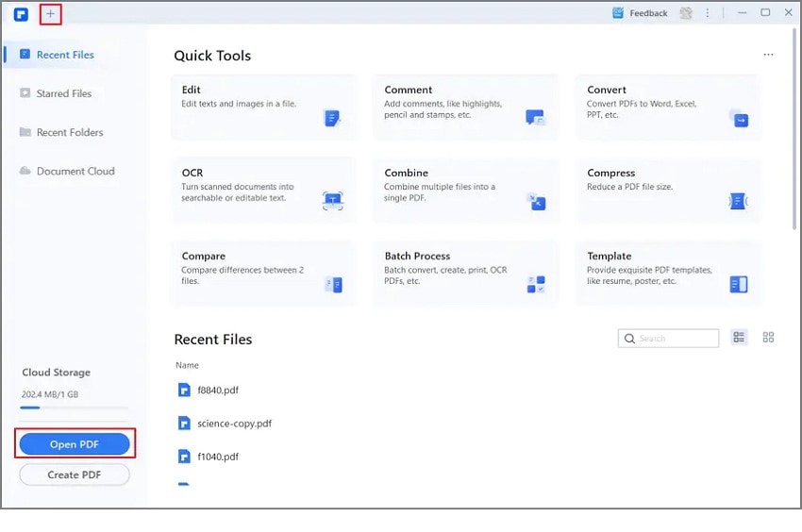Click the Starred Files star icon
802x532 pixels.
25,92
